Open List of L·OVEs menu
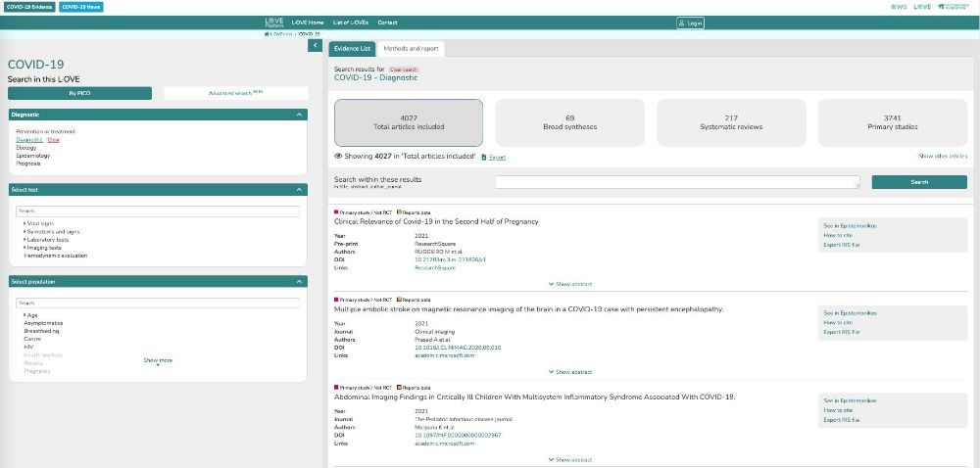 [x=351, y=22]
